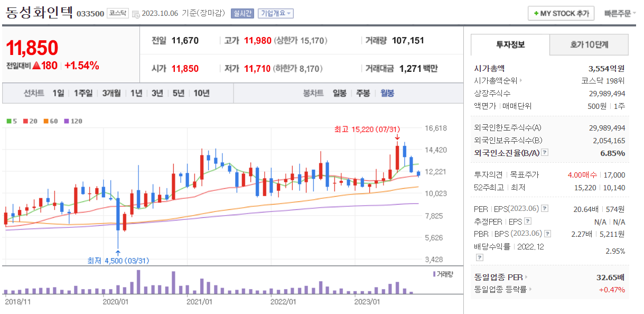
Task: Select the 5년 line chart period
Action: pyautogui.click(x=179, y=94)
